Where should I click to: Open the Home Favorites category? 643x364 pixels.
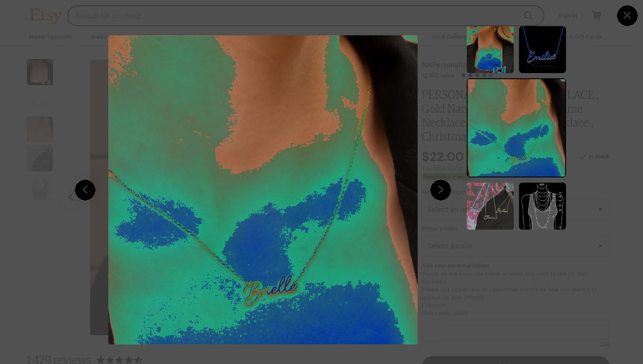(x=50, y=37)
